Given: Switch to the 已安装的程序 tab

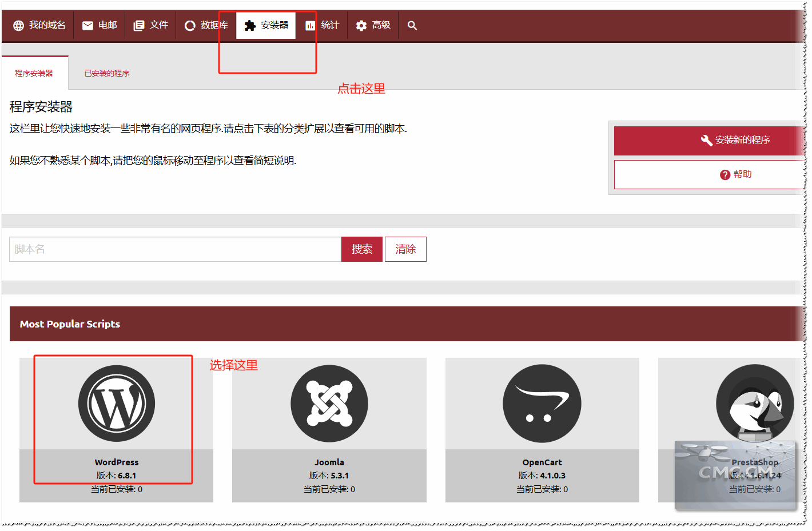Looking at the screenshot, I should (x=107, y=73).
